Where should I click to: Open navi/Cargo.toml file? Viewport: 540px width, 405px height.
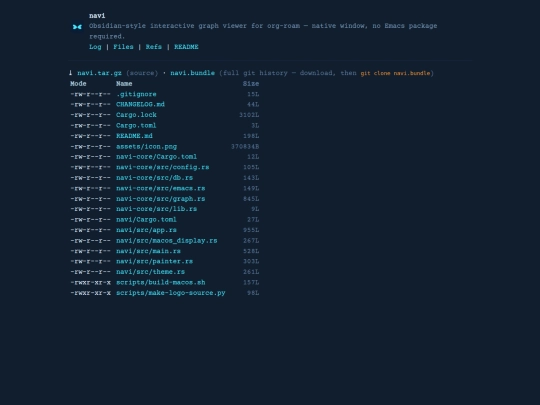pyautogui.click(x=146, y=219)
